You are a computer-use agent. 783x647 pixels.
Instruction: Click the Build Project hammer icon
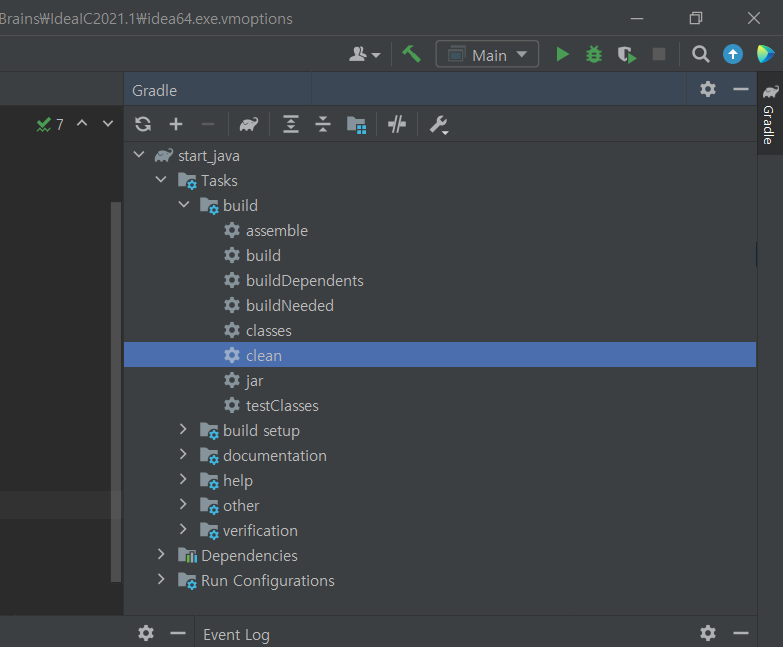[x=411, y=54]
